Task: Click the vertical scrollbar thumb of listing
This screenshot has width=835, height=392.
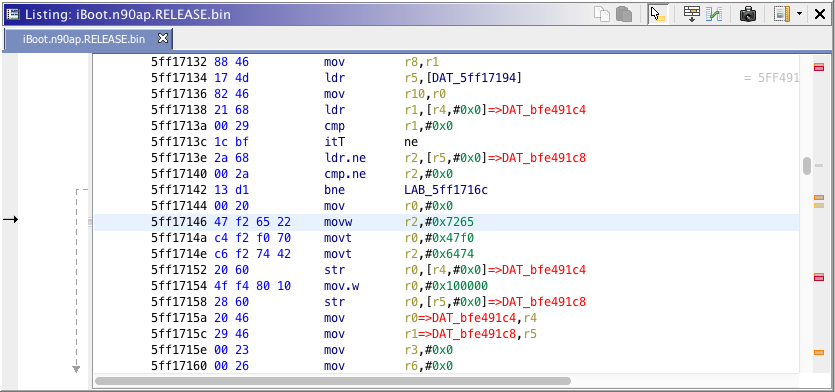Action: point(807,166)
